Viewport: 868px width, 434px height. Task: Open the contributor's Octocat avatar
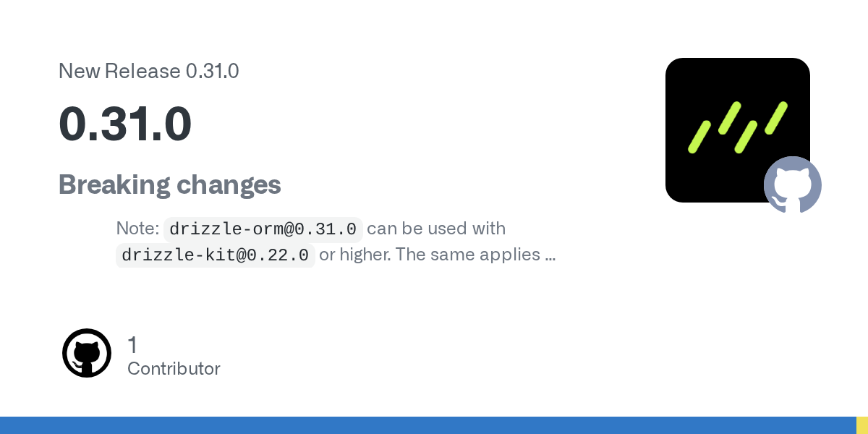coord(87,353)
